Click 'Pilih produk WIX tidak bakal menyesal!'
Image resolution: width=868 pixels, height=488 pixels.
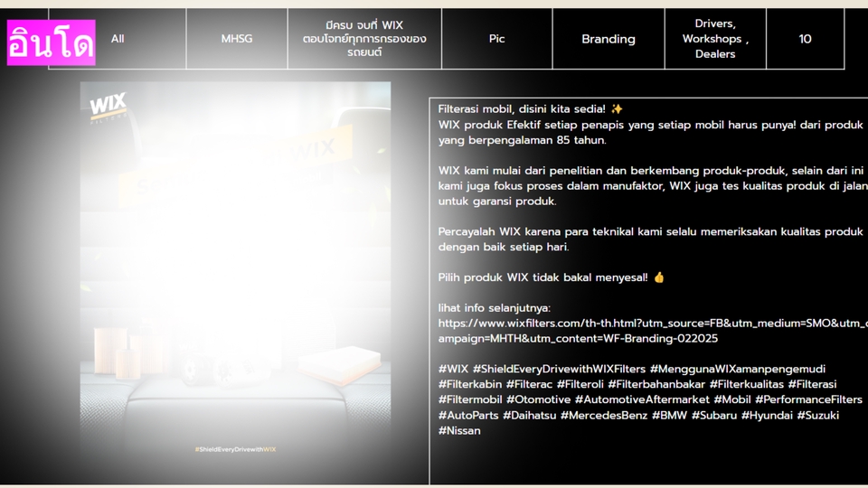click(542, 277)
